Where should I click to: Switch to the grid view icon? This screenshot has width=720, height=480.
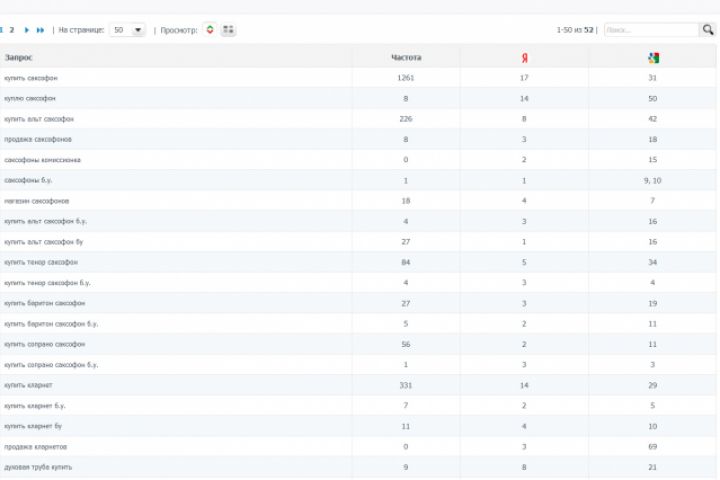coord(228,30)
